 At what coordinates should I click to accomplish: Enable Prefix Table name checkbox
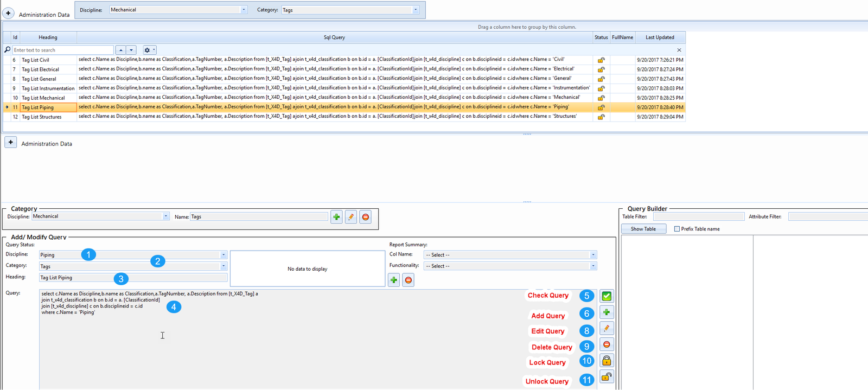coord(676,229)
